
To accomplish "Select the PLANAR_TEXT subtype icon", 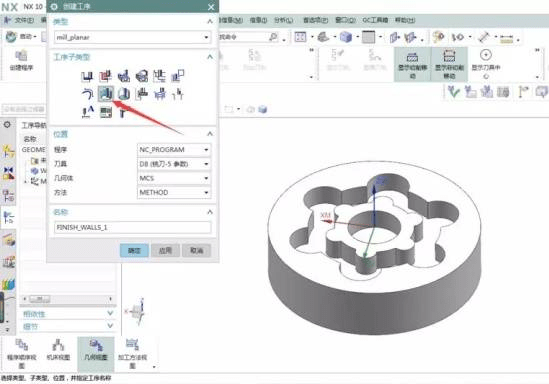I will (x=87, y=112).
